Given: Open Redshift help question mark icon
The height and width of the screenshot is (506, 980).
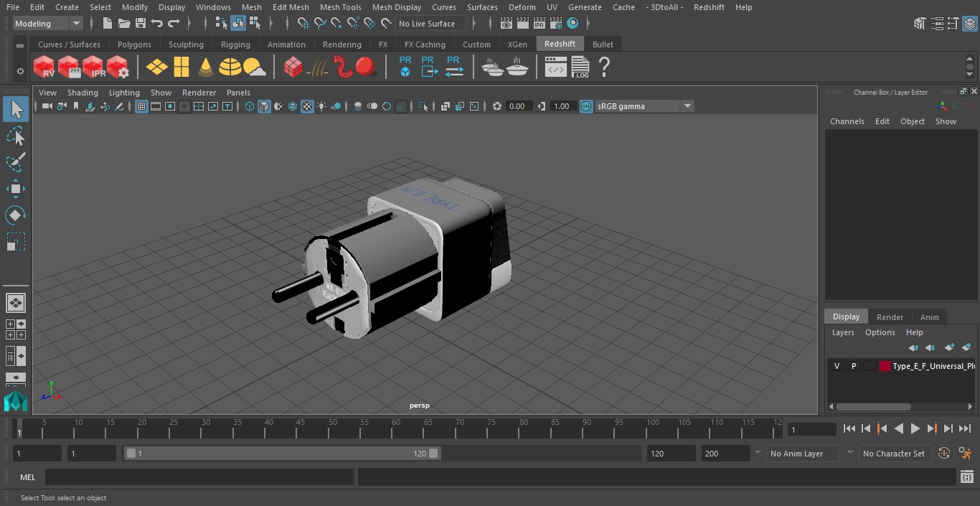Looking at the screenshot, I should pyautogui.click(x=604, y=67).
